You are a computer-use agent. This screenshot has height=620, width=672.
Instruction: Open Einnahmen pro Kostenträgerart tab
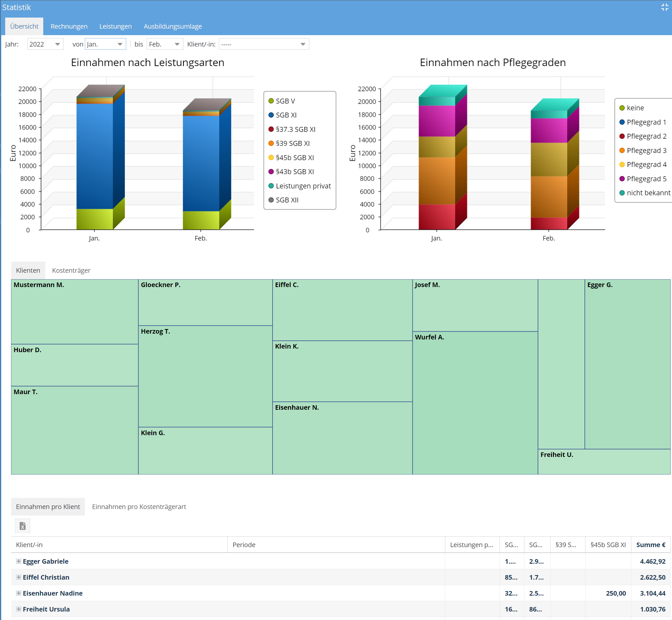[x=139, y=507]
